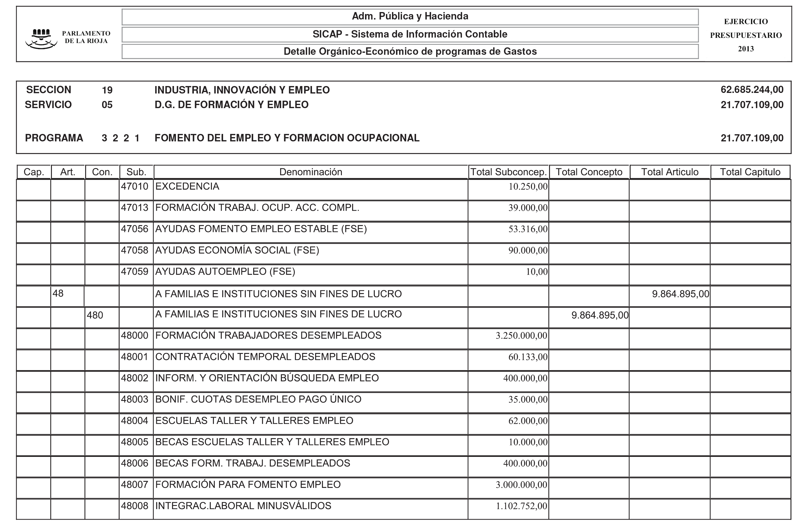Screen dimensions: 796x532
Task: Select service code 05
Action: (x=107, y=104)
